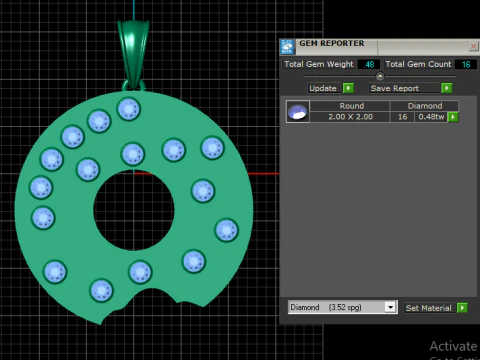The width and height of the screenshot is (480, 360).
Task: Select the pendant bail at top
Action: [x=133, y=53]
